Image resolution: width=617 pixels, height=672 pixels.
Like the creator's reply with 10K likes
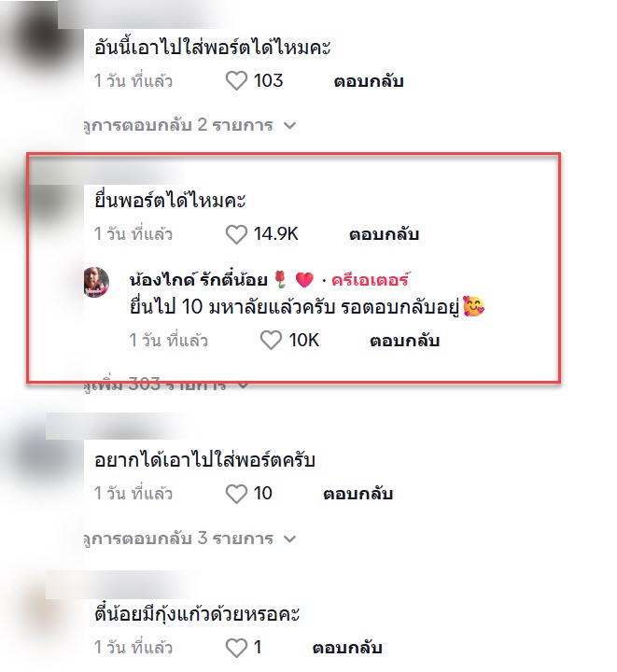click(271, 341)
